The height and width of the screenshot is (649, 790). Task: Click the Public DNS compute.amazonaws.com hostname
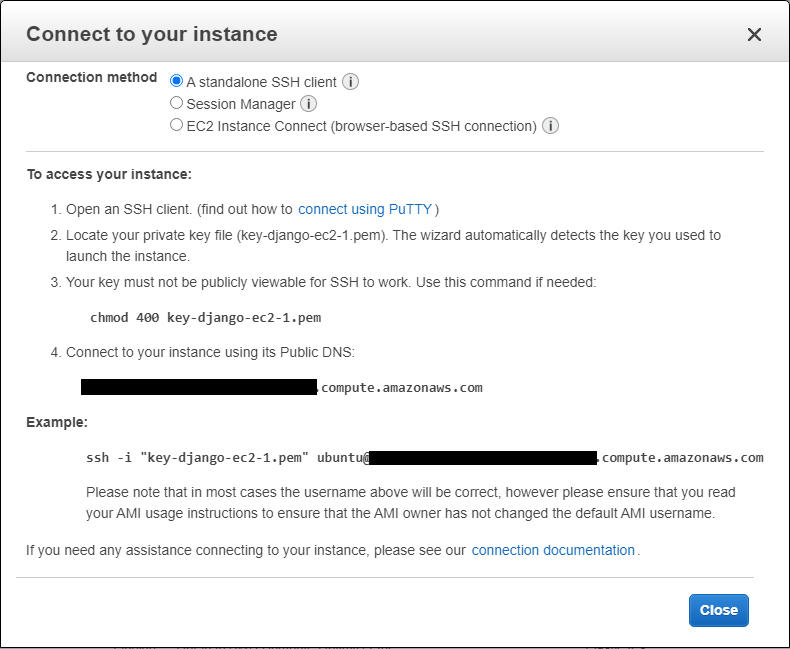point(282,387)
